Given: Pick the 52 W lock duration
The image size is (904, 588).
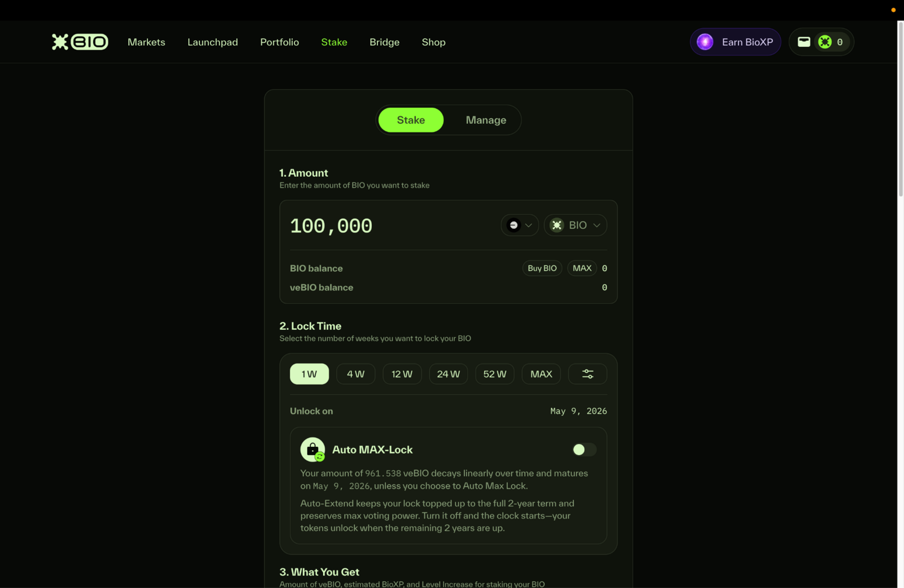Looking at the screenshot, I should 495,374.
